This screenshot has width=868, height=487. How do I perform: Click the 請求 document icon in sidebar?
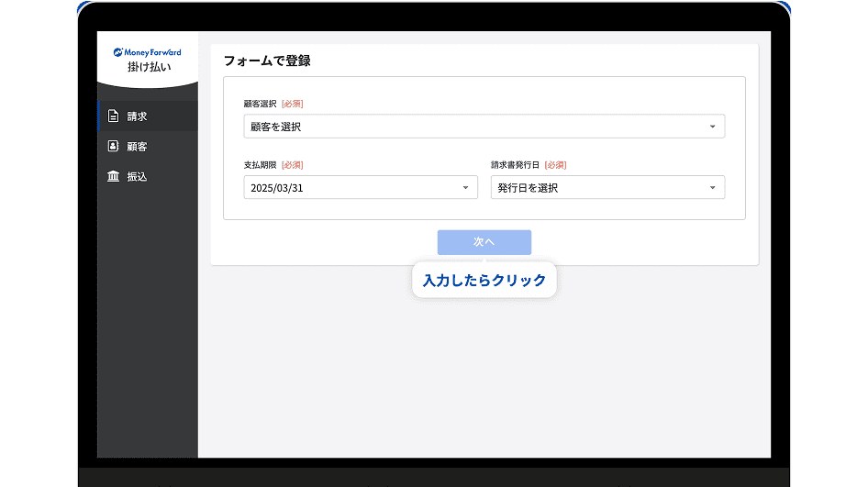(x=113, y=116)
